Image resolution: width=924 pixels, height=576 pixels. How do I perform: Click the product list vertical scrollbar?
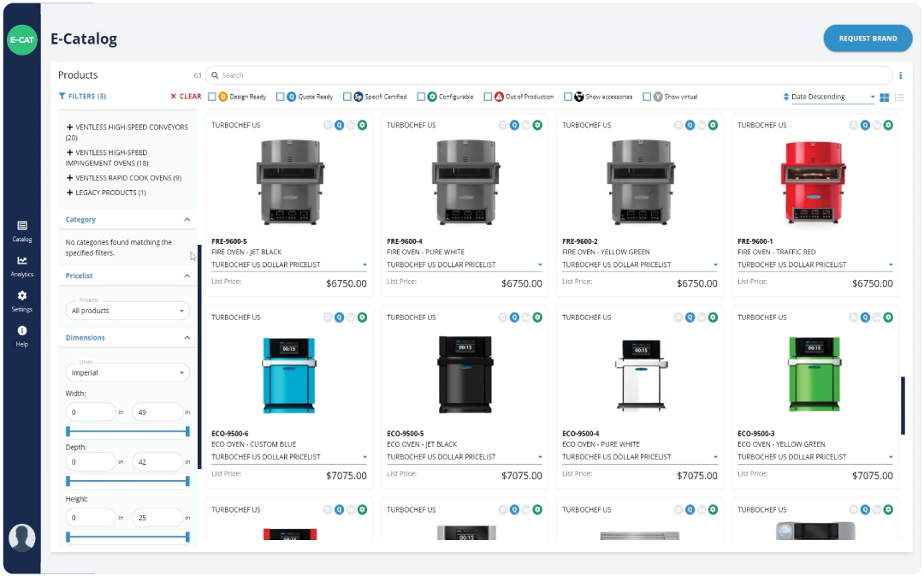(x=903, y=406)
